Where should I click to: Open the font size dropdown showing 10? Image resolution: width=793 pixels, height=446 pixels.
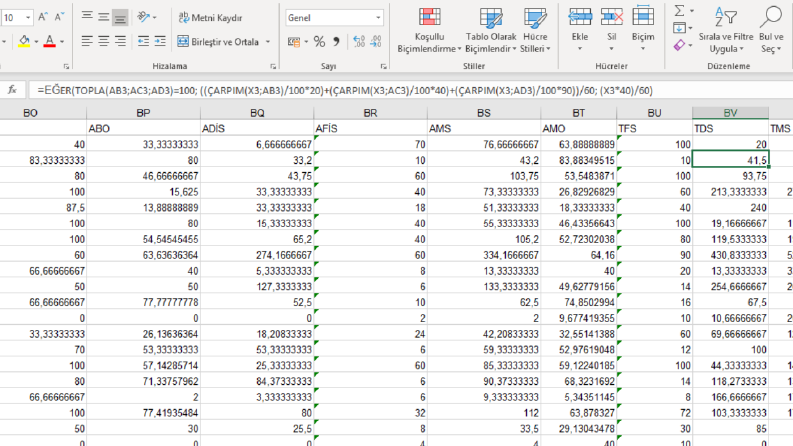point(28,18)
